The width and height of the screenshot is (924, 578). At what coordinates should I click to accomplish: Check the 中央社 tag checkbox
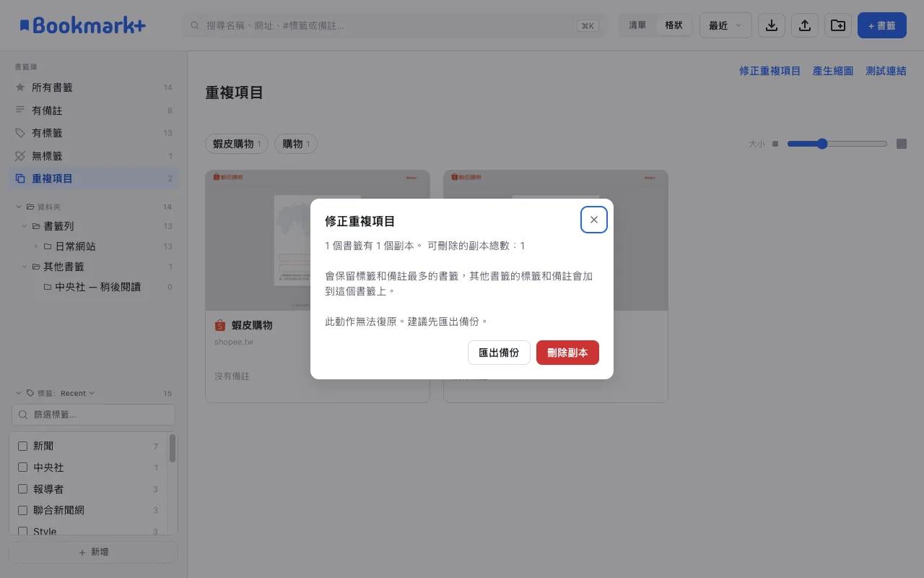(x=22, y=467)
